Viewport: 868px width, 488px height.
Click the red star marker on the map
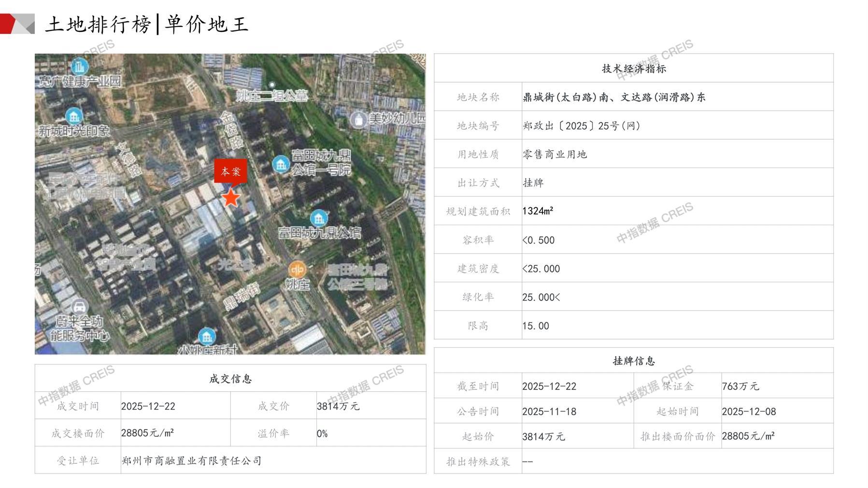pos(231,198)
